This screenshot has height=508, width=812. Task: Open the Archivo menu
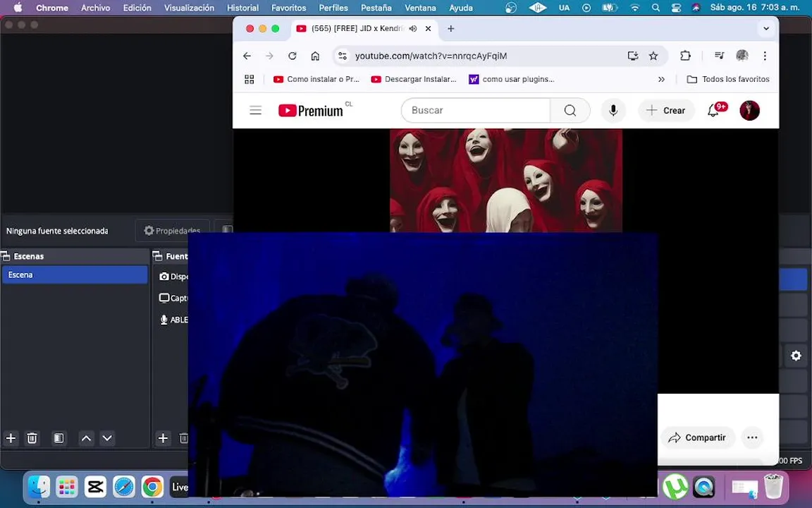tap(95, 8)
